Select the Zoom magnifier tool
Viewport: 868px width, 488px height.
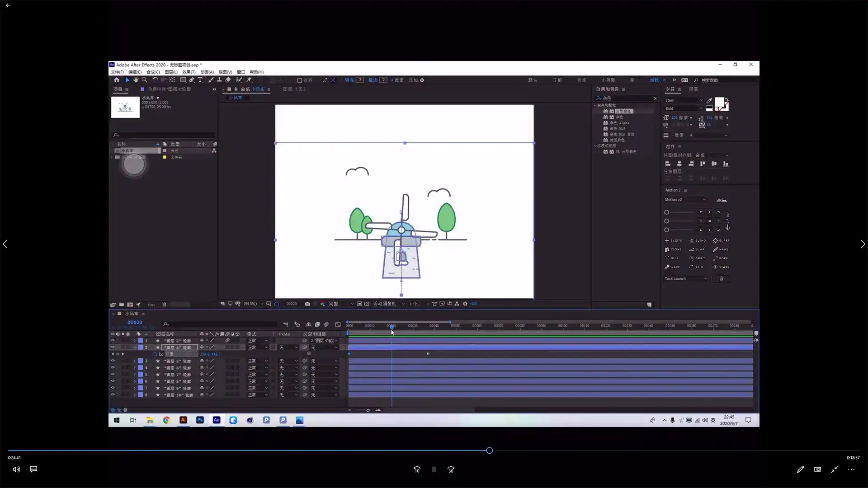(145, 80)
